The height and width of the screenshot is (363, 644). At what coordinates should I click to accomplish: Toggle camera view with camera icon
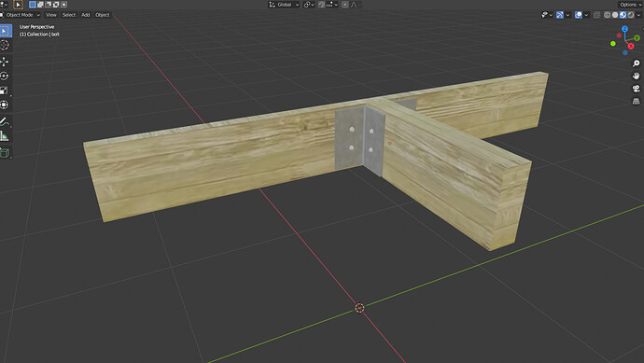(636, 89)
